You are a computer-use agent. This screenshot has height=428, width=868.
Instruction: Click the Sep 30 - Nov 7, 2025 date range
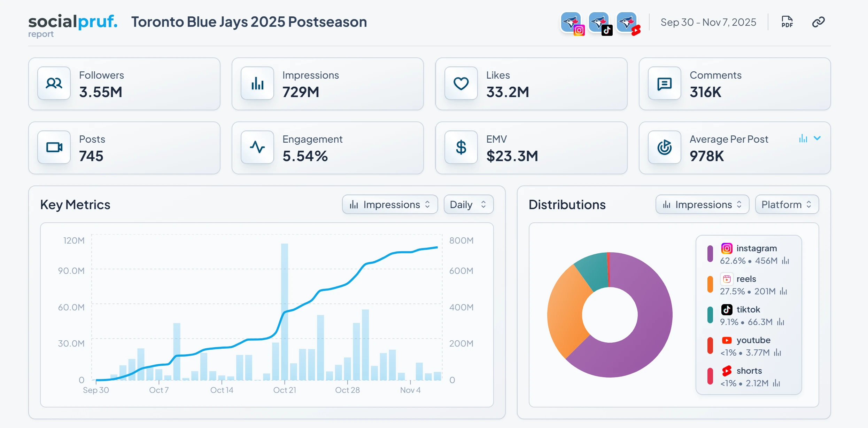point(708,22)
